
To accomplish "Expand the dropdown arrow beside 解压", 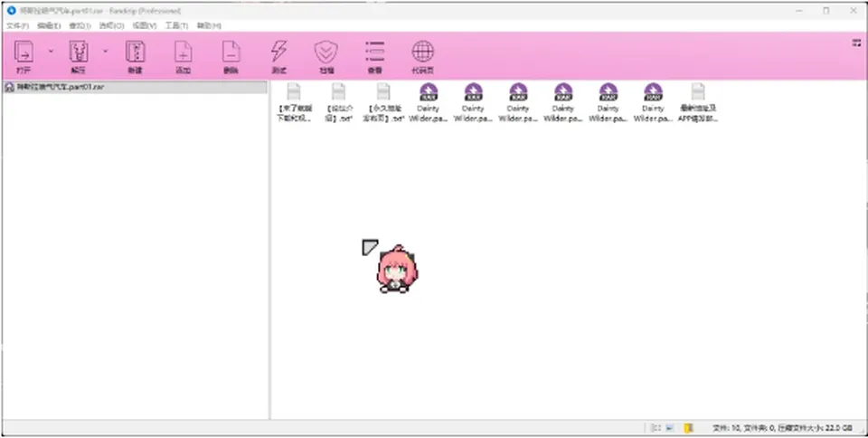I will pyautogui.click(x=105, y=51).
